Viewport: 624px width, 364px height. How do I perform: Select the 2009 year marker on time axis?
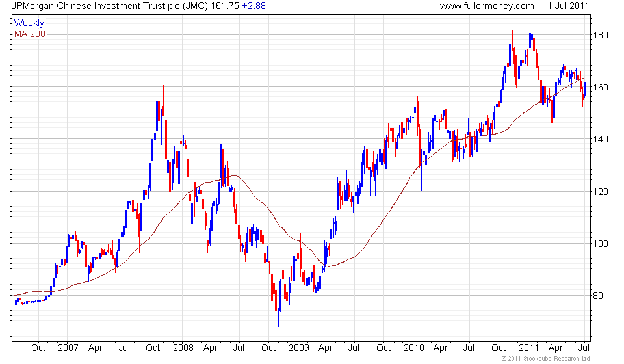coord(299,348)
